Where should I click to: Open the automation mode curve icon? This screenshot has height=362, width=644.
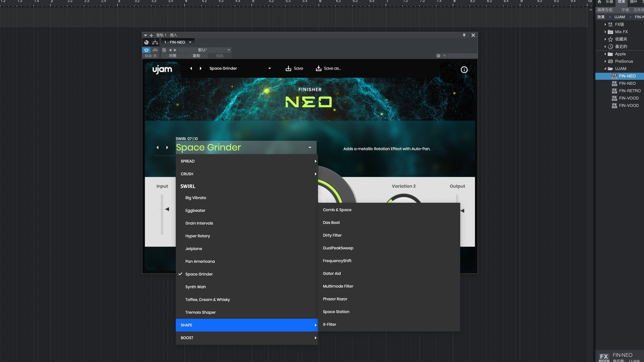tap(155, 50)
